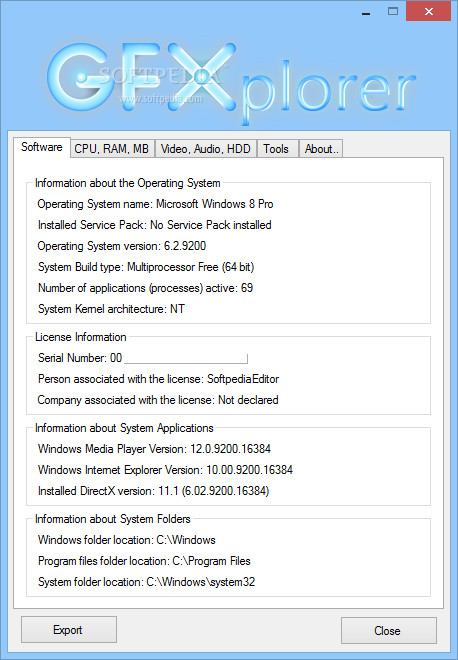Close the window with red X

429,11
